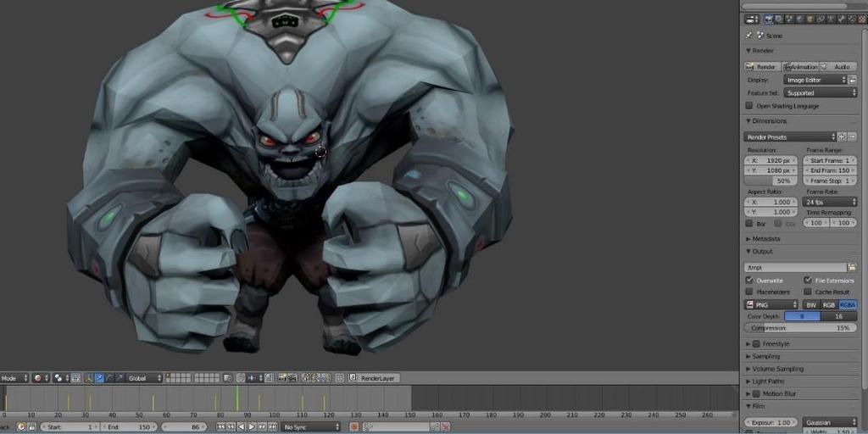Open the No Sync dropdown
This screenshot has width=868, height=434.
(310, 427)
